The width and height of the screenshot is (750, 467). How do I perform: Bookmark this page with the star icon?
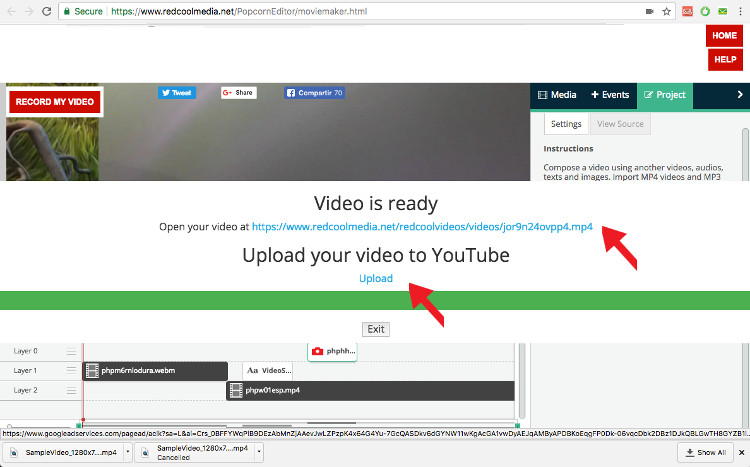[665, 11]
